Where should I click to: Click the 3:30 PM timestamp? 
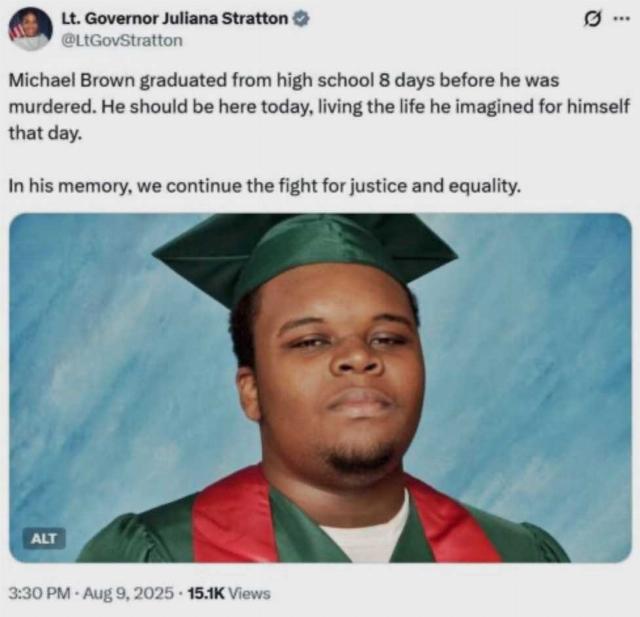click(x=39, y=593)
